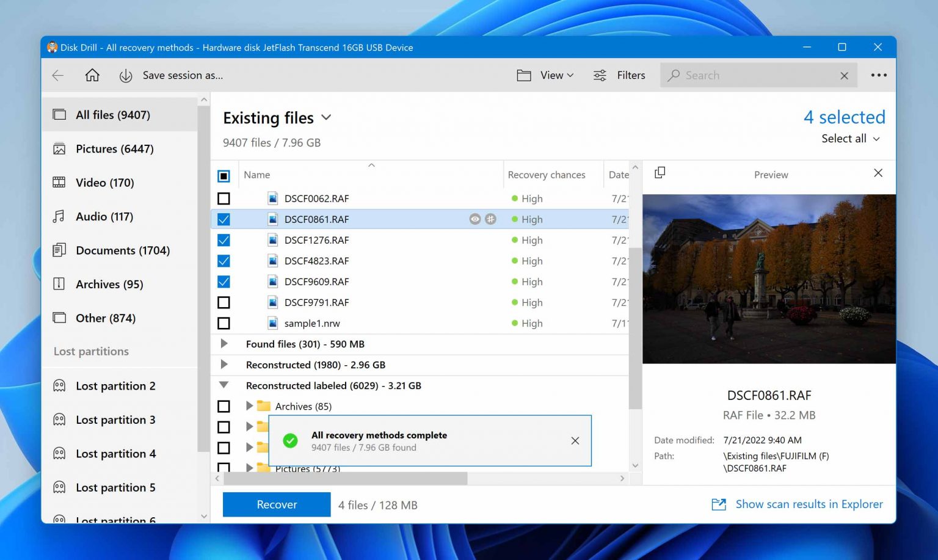Click the eye preview icon on DSCF0861.RAF
The width and height of the screenshot is (938, 560).
click(474, 219)
